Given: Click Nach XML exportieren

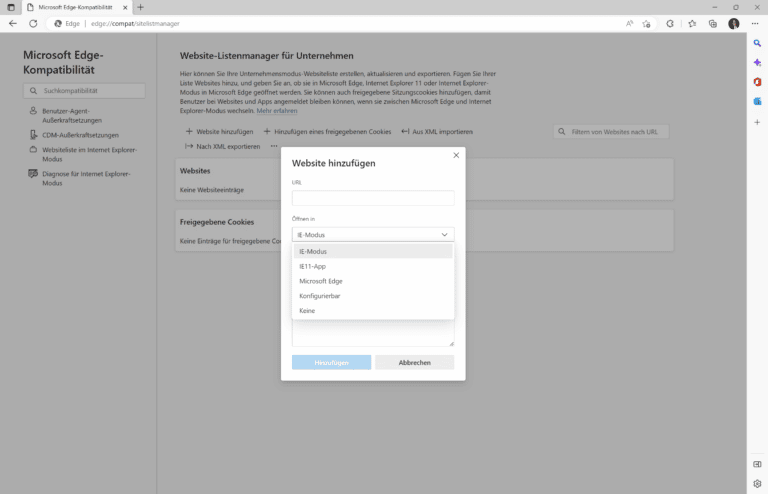Looking at the screenshot, I should (x=222, y=146).
